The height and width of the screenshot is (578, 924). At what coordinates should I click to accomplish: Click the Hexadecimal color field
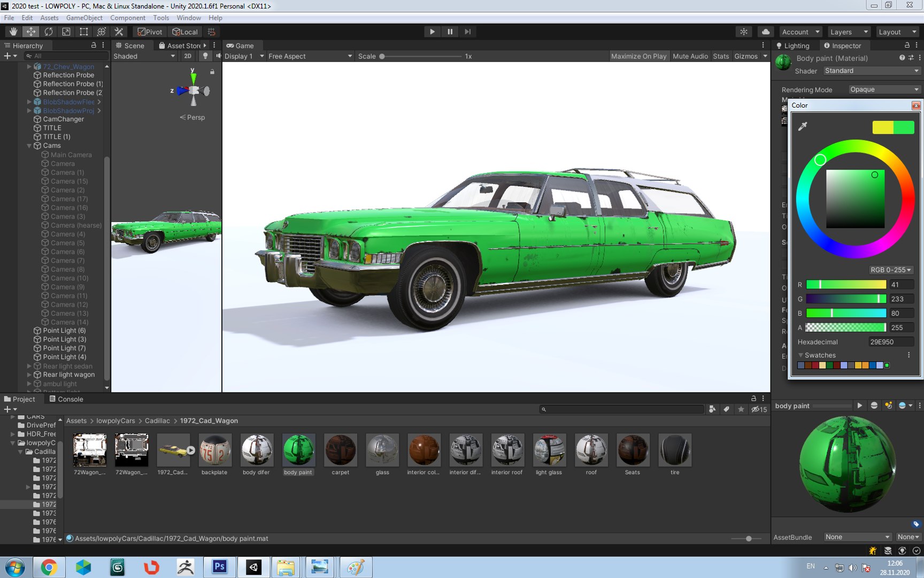(890, 342)
